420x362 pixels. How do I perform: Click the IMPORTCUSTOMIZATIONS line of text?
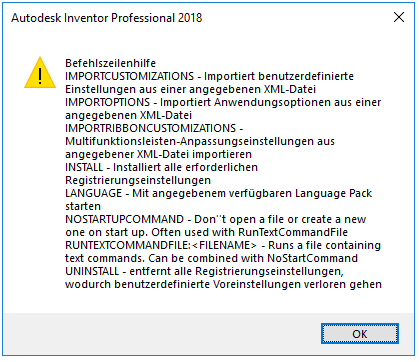click(209, 76)
